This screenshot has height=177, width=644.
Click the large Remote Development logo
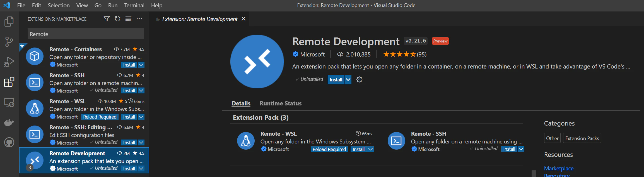point(257,62)
